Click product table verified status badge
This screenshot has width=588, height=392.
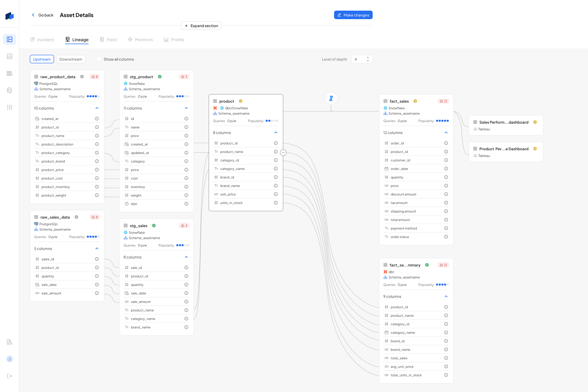[241, 101]
